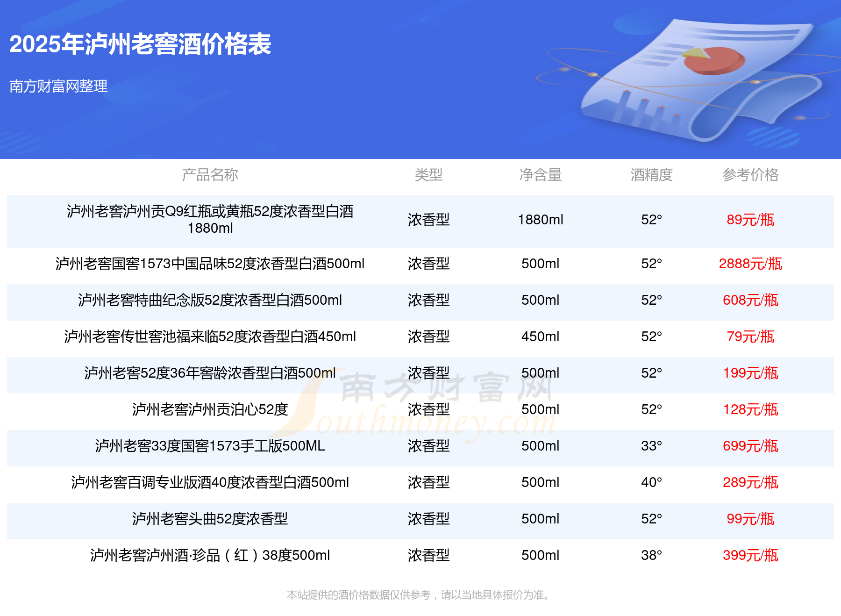The image size is (841, 616).
Task: Select the 泸州贡Q9红瓶或黄瓶 product name
Action: [210, 220]
